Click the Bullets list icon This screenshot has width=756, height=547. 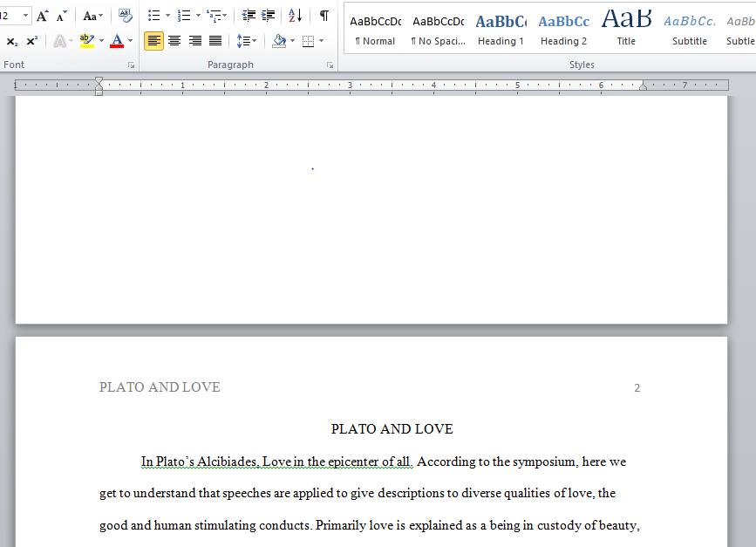tap(154, 16)
